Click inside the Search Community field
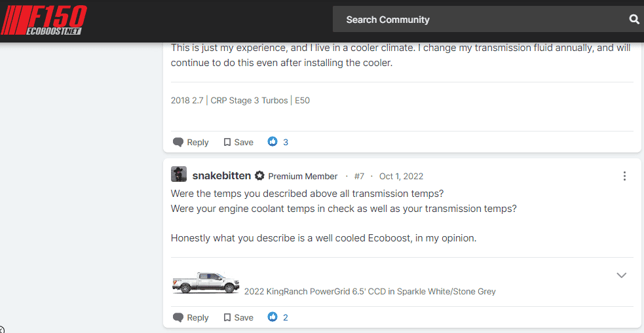Viewport: 644px width, 333px height. pyautogui.click(x=480, y=19)
